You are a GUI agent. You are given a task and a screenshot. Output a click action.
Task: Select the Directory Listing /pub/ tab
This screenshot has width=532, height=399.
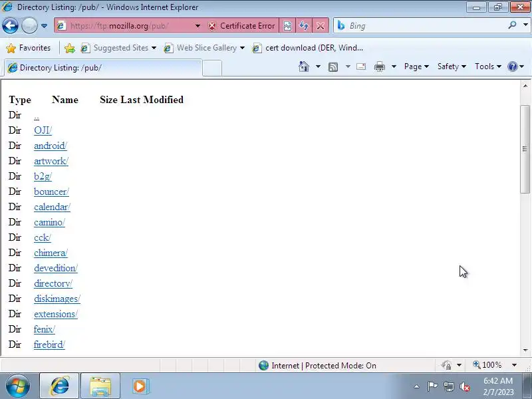103,68
